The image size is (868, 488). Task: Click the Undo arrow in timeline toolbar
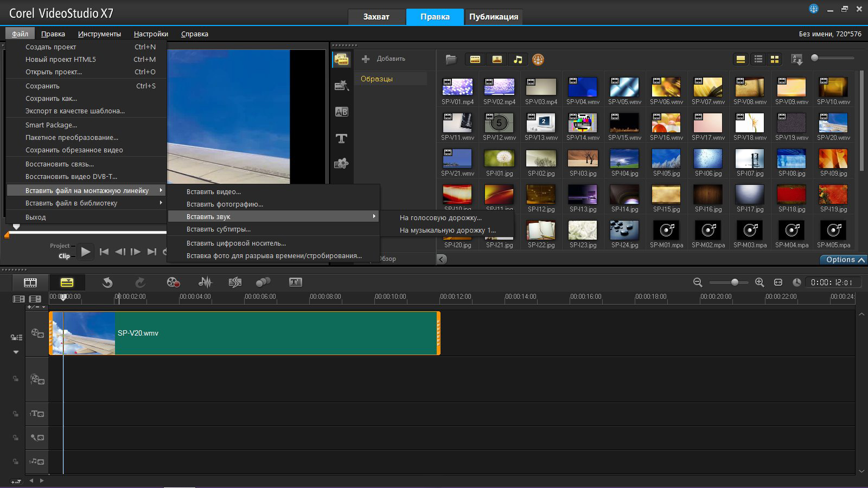[107, 282]
